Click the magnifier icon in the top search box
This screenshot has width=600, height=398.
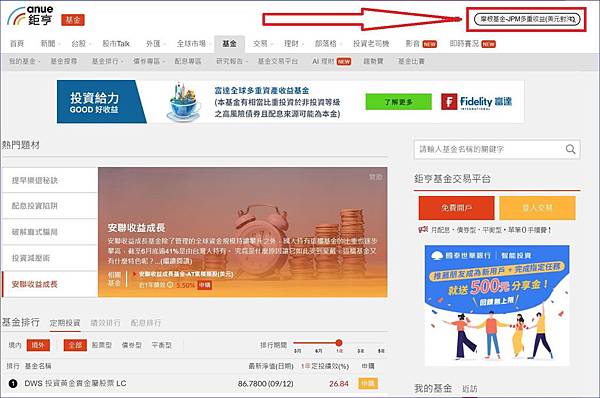click(572, 19)
